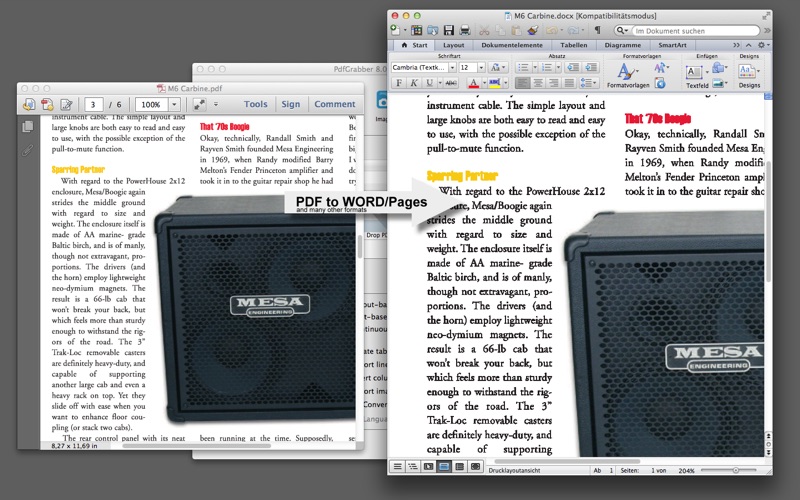Click the numbered list icon
The height and width of the screenshot is (500, 800).
pyautogui.click(x=546, y=67)
